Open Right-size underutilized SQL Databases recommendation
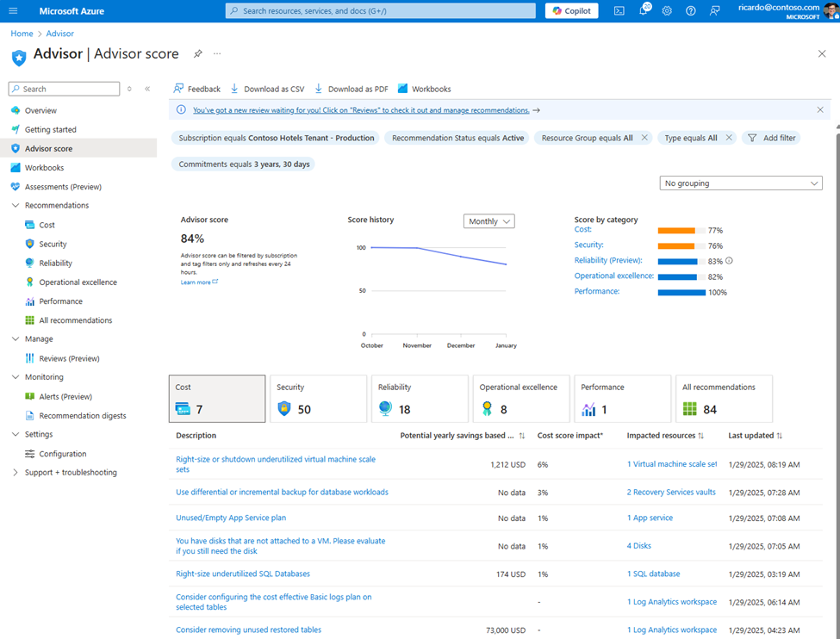The image size is (840, 639). 243,574
